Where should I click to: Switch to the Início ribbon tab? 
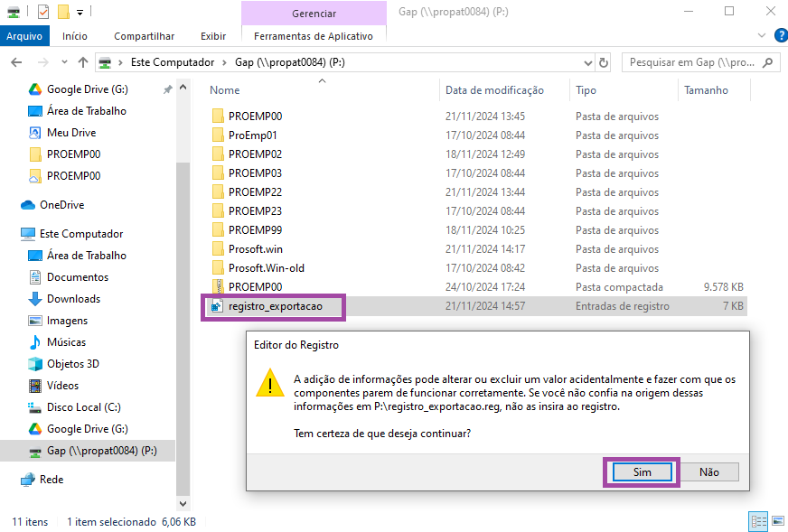click(75, 36)
